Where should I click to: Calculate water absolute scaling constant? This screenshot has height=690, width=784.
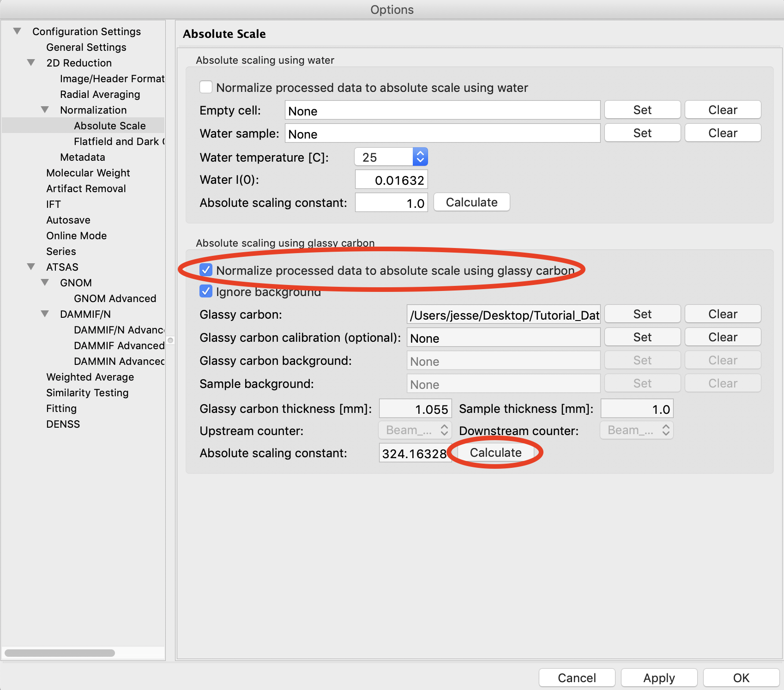pyautogui.click(x=471, y=202)
